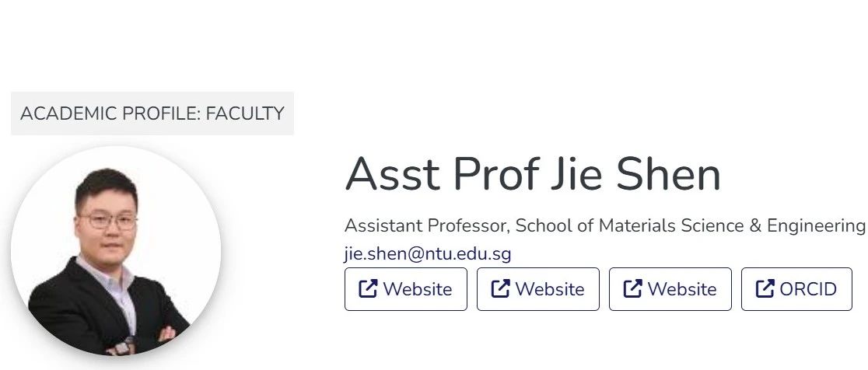
Task: Select the ACADEMIC PROFILE: FACULTY label
Action: pyautogui.click(x=152, y=113)
